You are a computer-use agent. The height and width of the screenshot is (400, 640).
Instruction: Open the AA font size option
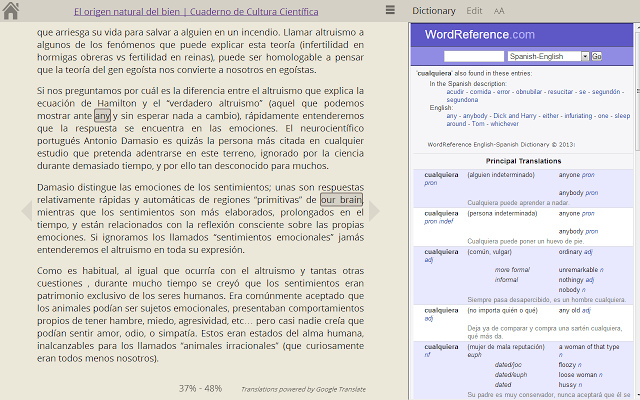(x=499, y=11)
